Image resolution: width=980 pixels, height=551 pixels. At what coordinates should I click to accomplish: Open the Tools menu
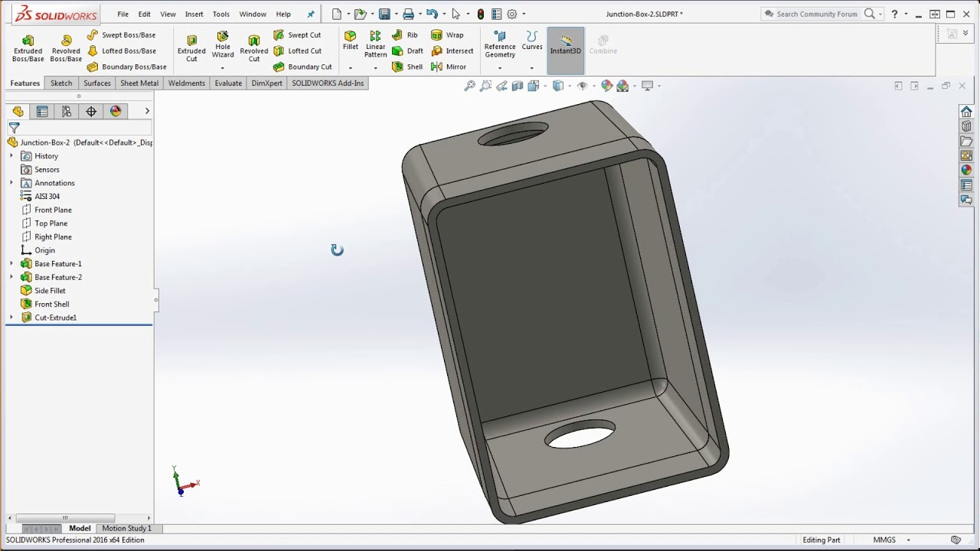221,14
